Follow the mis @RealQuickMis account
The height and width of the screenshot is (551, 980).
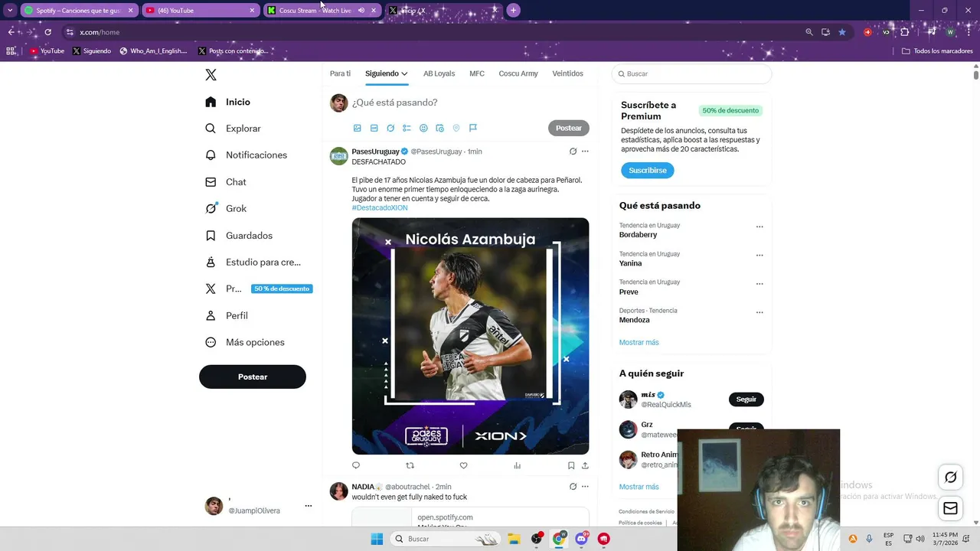coord(746,399)
